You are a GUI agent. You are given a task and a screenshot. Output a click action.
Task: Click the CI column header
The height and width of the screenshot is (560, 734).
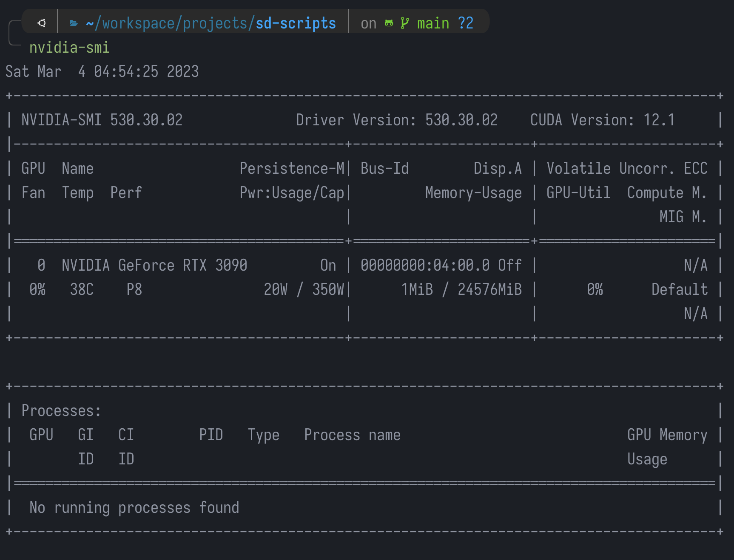tap(126, 435)
